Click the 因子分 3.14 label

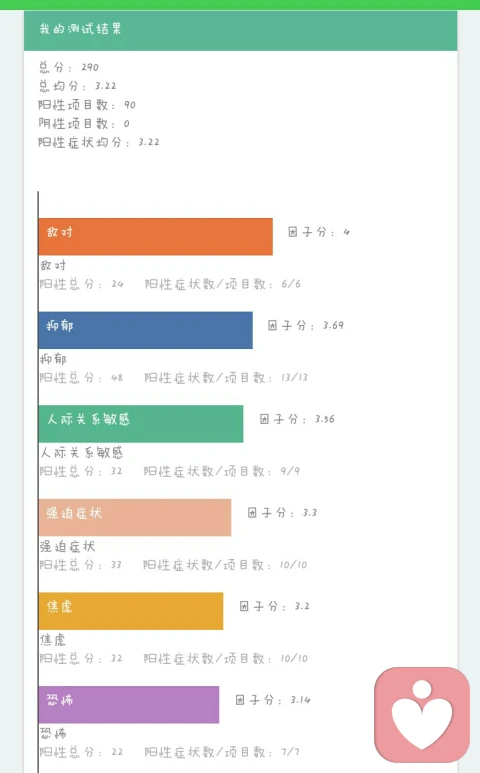273,700
